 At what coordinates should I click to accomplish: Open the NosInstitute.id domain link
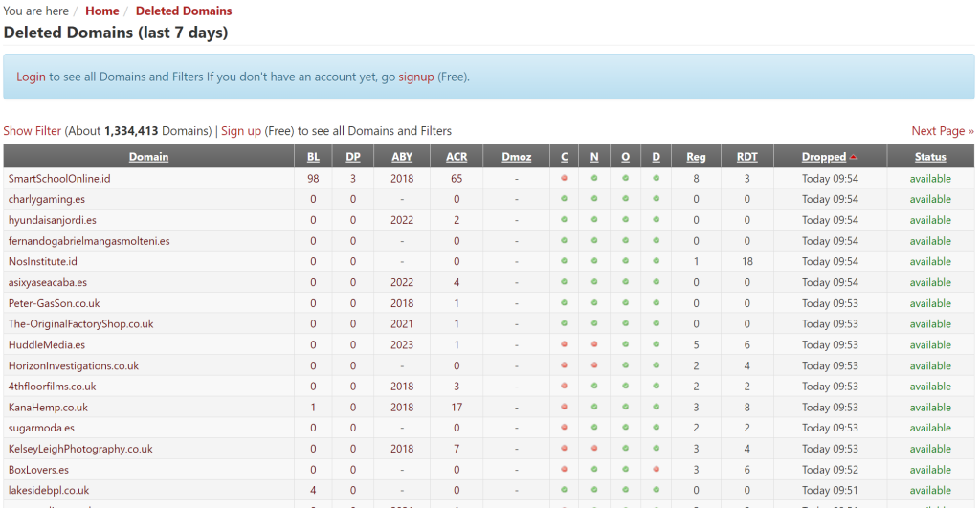(42, 261)
